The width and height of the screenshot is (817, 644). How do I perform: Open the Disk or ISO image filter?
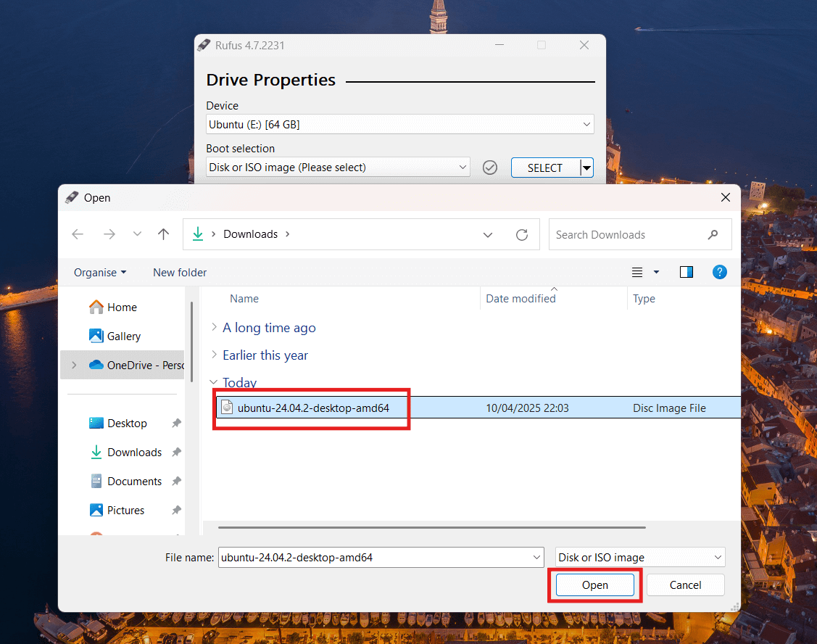tap(640, 558)
